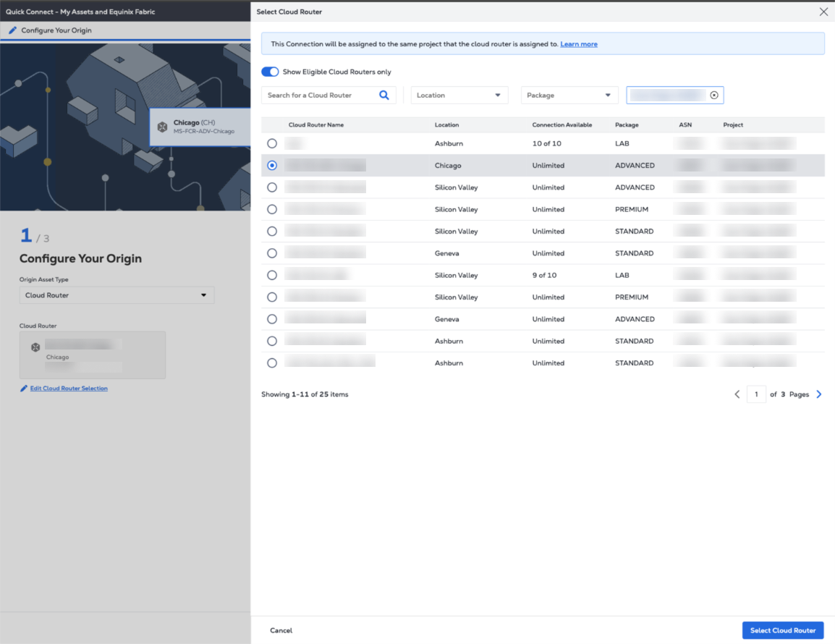Open the Location filter dropdown

pyautogui.click(x=459, y=96)
